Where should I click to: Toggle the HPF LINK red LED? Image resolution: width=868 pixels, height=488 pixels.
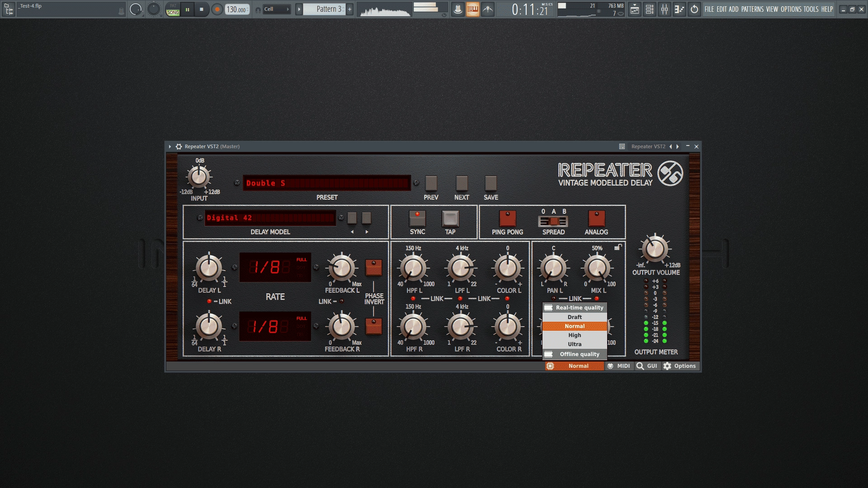click(x=413, y=299)
